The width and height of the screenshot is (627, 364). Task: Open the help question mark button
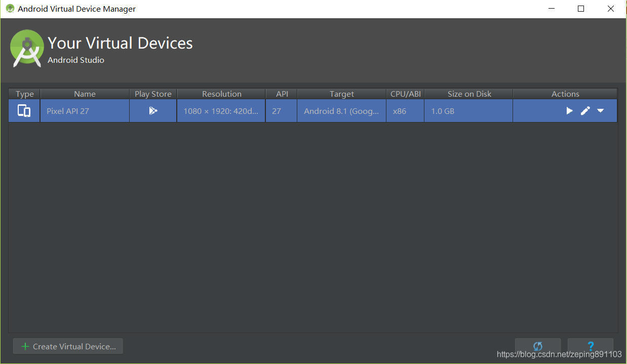pos(591,346)
